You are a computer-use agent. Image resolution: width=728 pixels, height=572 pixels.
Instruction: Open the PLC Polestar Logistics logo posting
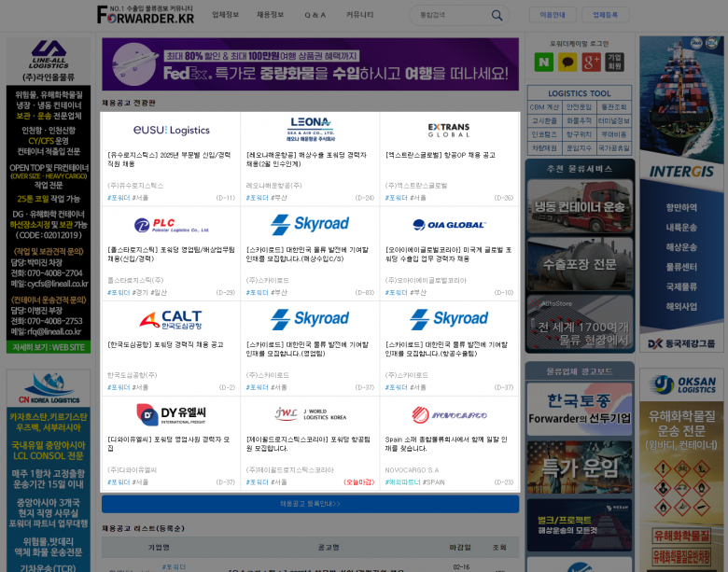[172, 225]
